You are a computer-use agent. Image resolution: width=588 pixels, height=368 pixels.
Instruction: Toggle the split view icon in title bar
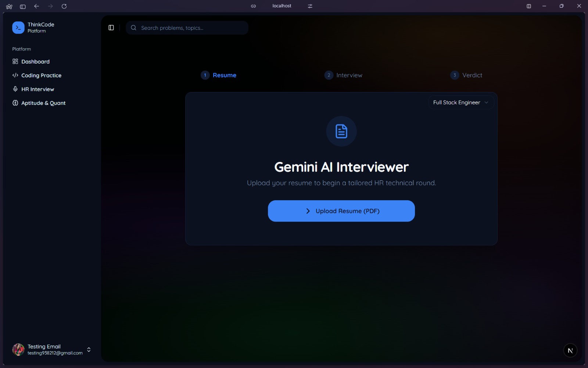pyautogui.click(x=529, y=6)
